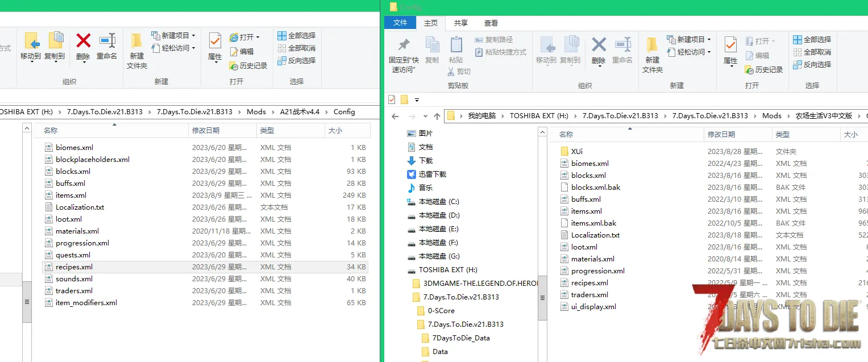Open the File (文件) ribbon tab
This screenshot has height=362, width=868.
tap(400, 23)
